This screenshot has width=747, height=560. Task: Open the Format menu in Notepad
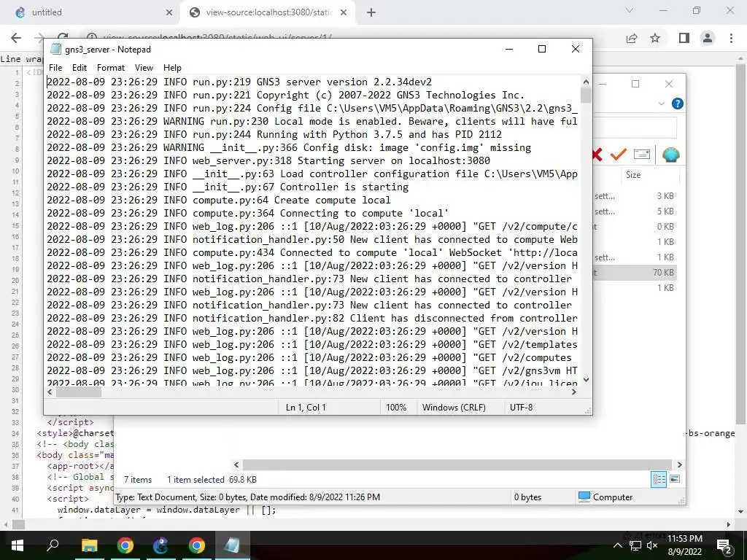pos(111,68)
